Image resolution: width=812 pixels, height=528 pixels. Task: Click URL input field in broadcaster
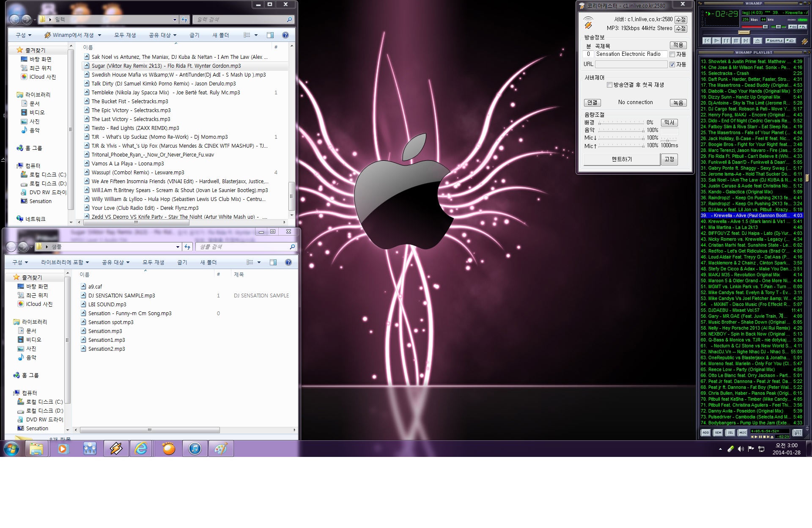click(631, 64)
